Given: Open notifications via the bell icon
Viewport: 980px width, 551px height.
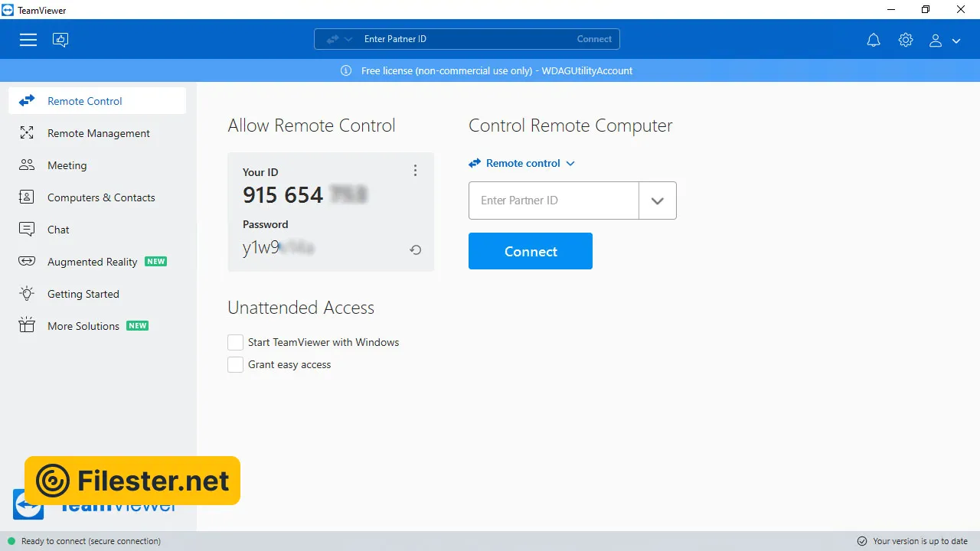Looking at the screenshot, I should pyautogui.click(x=874, y=41).
